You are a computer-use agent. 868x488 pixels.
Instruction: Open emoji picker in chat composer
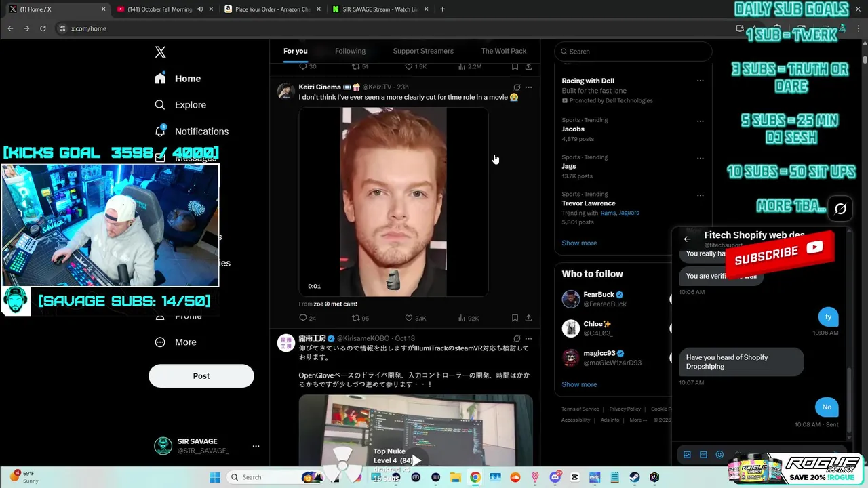point(719,455)
